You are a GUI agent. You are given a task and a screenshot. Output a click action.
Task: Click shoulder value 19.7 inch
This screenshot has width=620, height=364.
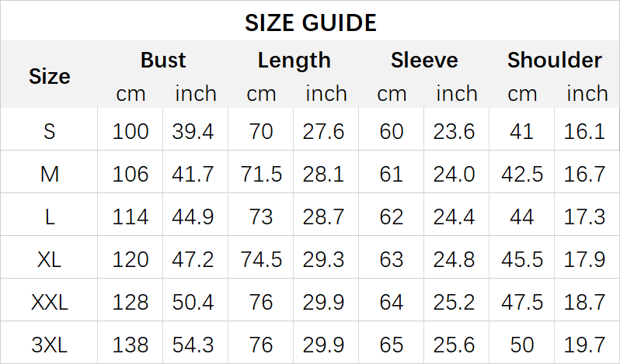click(x=585, y=344)
